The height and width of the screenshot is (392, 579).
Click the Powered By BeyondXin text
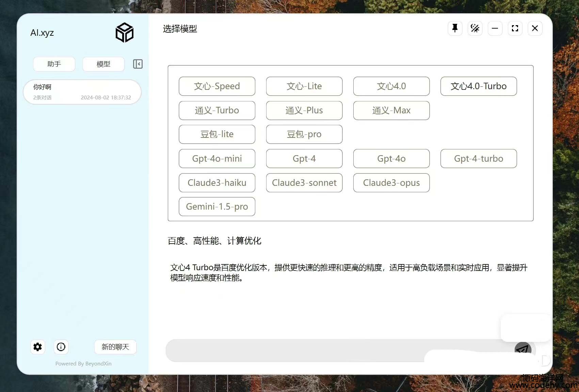pyautogui.click(x=83, y=363)
